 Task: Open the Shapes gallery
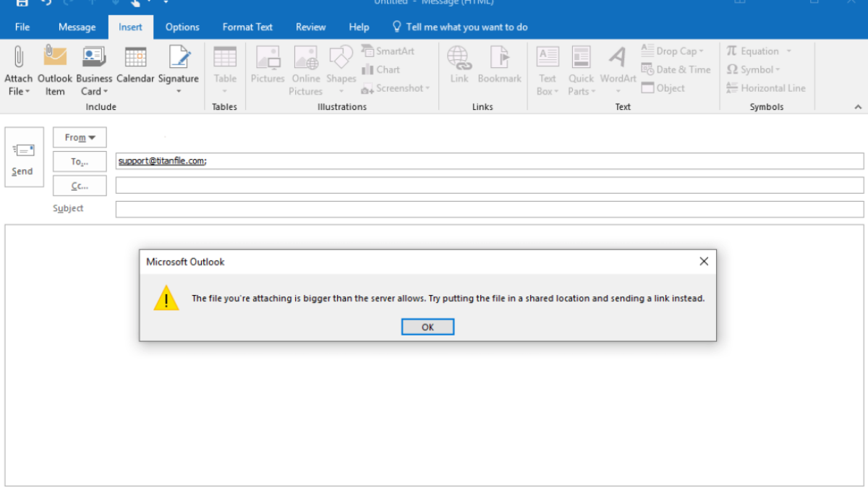341,71
